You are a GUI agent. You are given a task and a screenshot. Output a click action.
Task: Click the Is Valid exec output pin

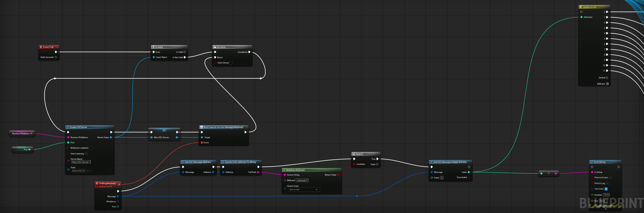185,52
